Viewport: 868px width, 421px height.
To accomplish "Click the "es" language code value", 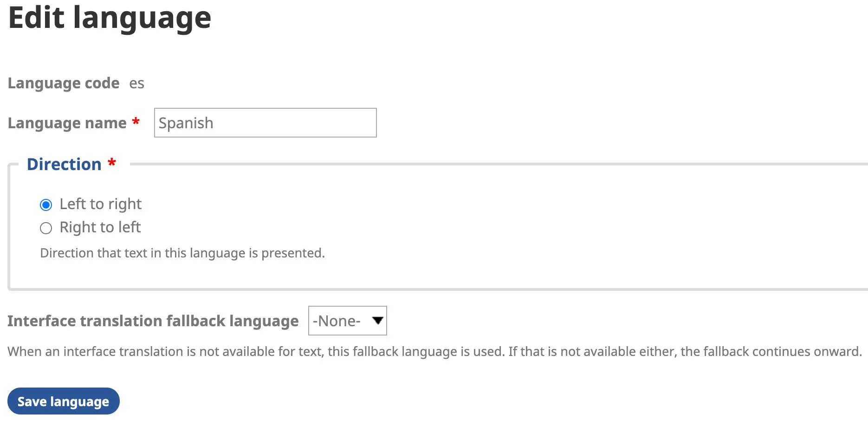I will [x=136, y=84].
